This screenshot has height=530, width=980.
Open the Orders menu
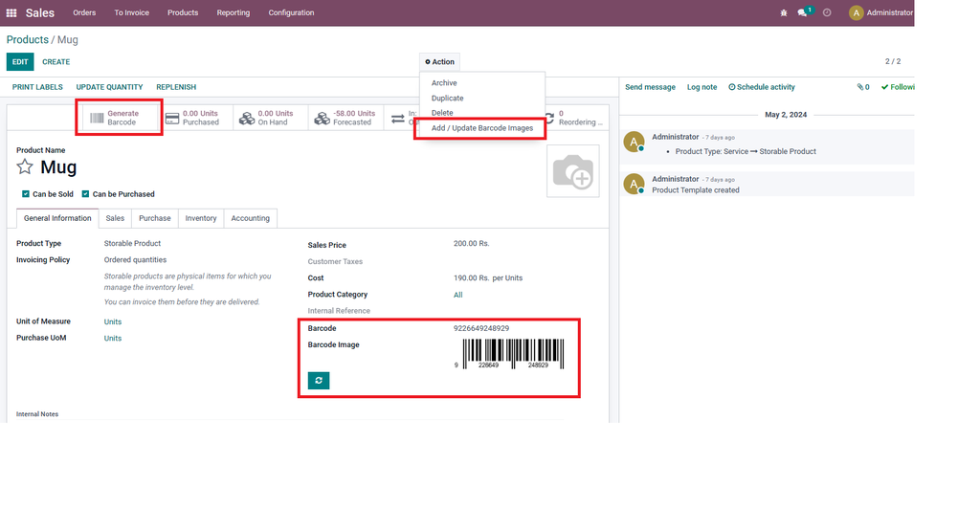pyautogui.click(x=84, y=12)
